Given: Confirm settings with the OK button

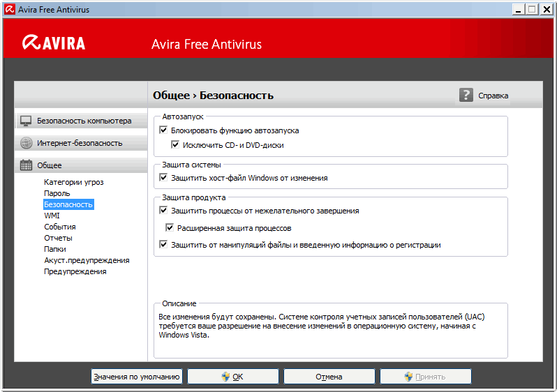Looking at the screenshot, I should (233, 377).
